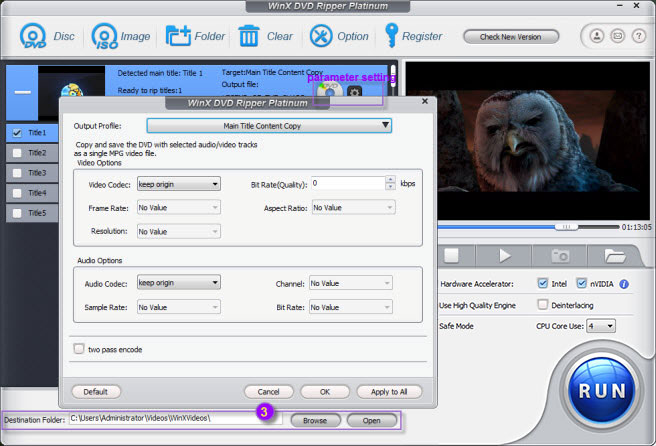Open the help question mark icon

(x=638, y=36)
